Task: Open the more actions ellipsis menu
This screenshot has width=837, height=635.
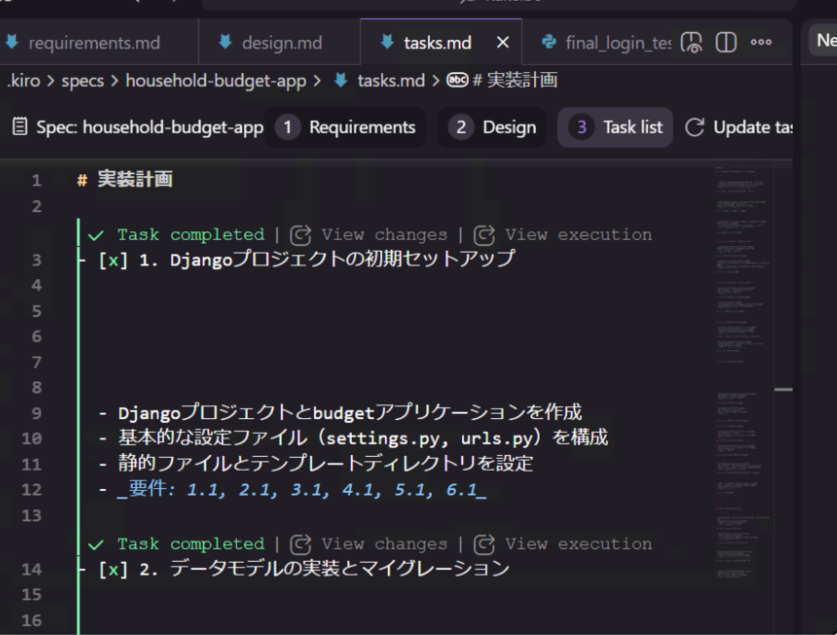Action: 761,42
